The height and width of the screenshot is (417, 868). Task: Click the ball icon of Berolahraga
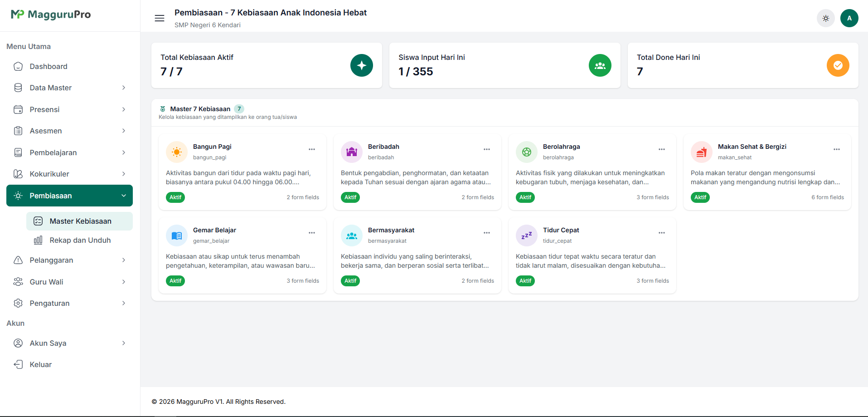[x=527, y=152]
